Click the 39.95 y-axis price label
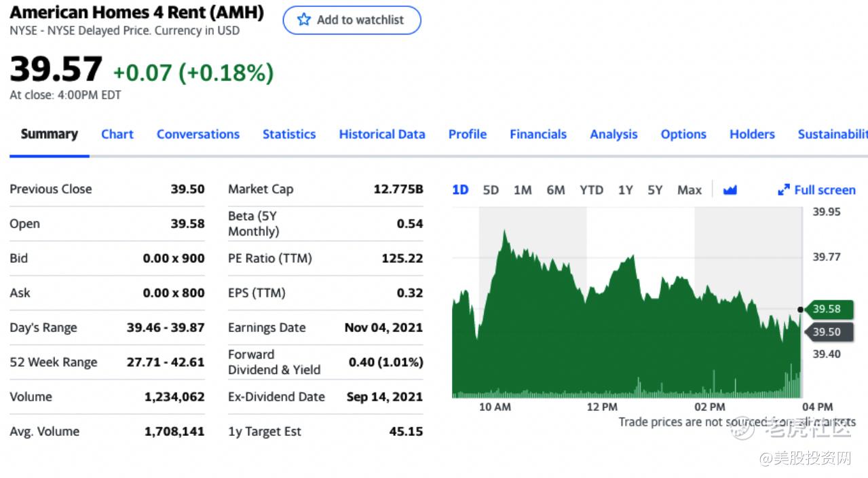The width and height of the screenshot is (868, 478). 827,212
